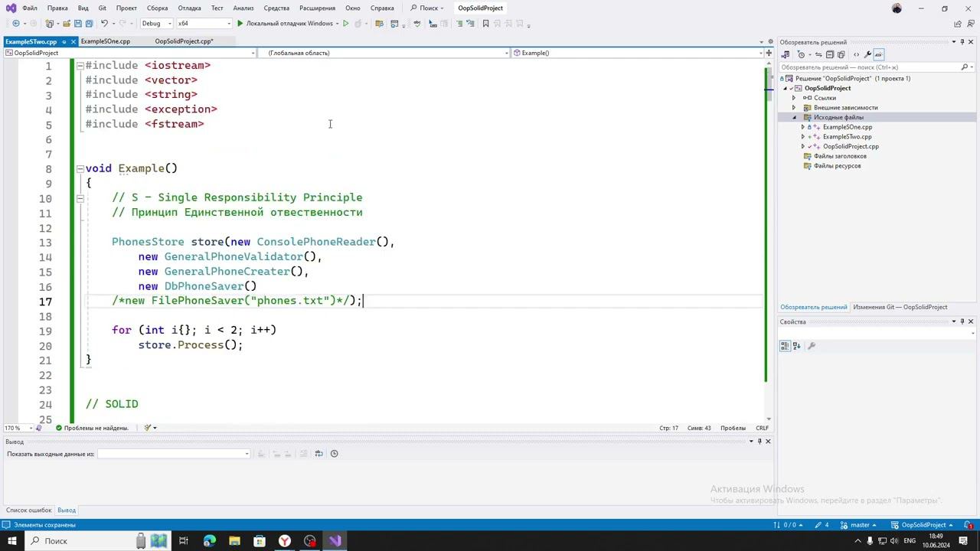
Task: Open the Список ошибок tab at bottom
Action: pyautogui.click(x=28, y=510)
